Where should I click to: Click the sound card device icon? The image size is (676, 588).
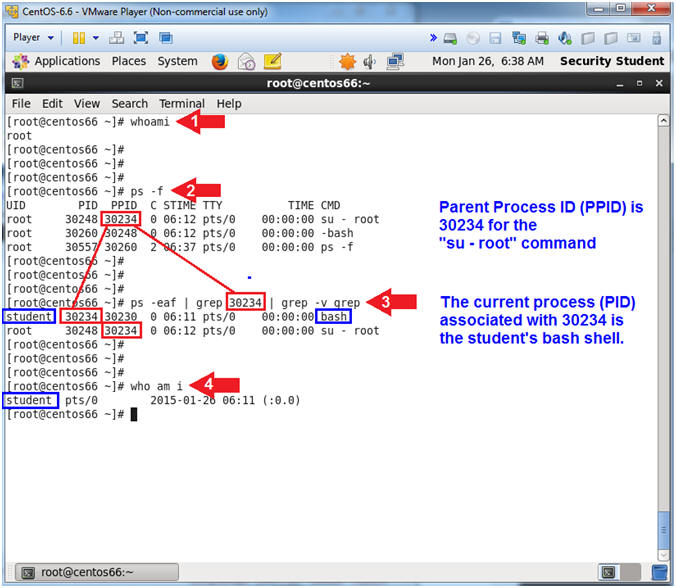(x=565, y=38)
